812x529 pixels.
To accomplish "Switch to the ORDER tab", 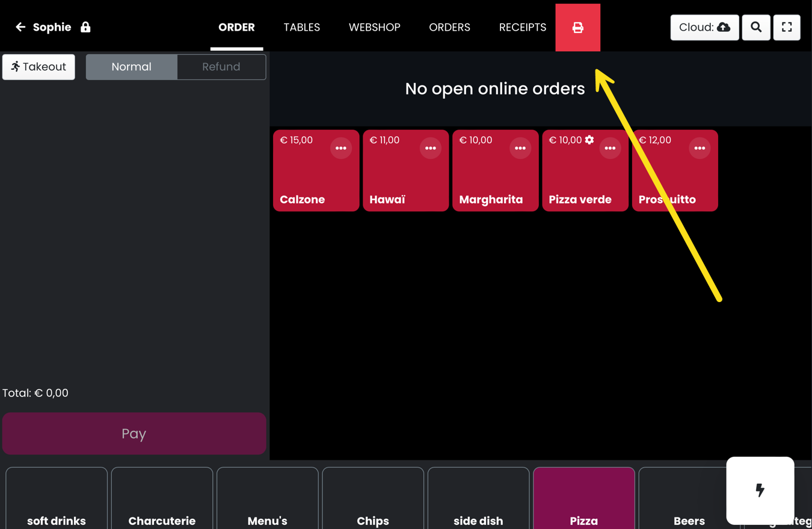I will click(236, 27).
